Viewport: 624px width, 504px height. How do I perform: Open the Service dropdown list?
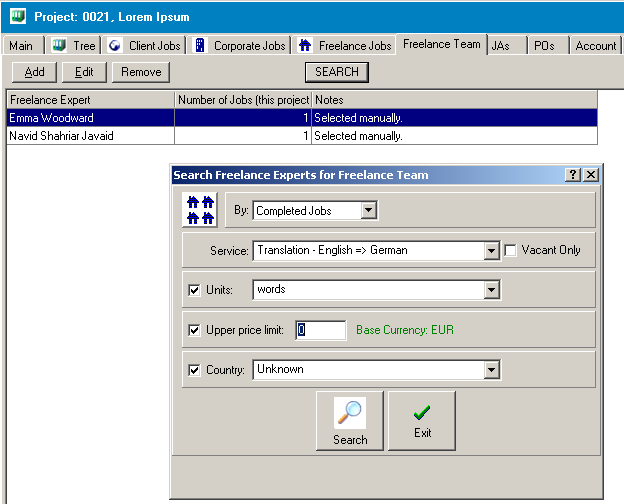[490, 250]
